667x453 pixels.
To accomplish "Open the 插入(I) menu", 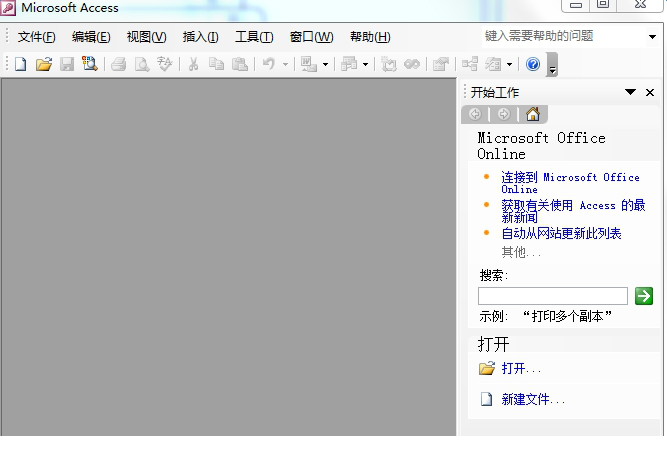I will point(200,37).
